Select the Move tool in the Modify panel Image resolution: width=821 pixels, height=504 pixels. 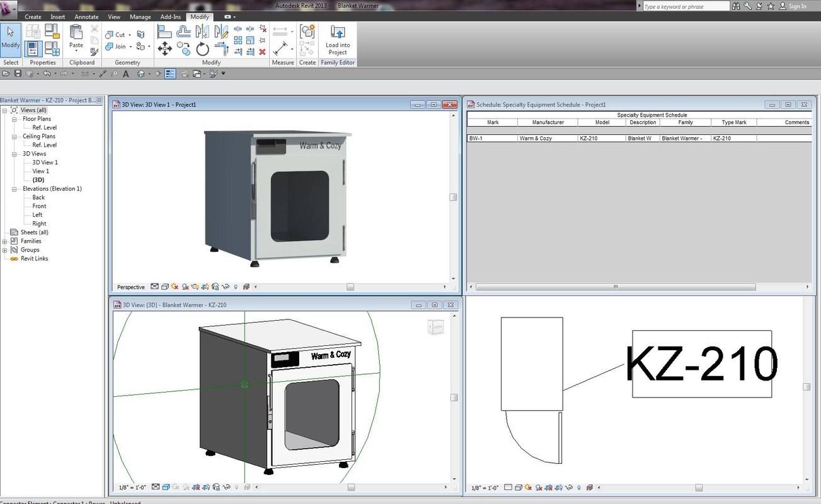click(164, 47)
